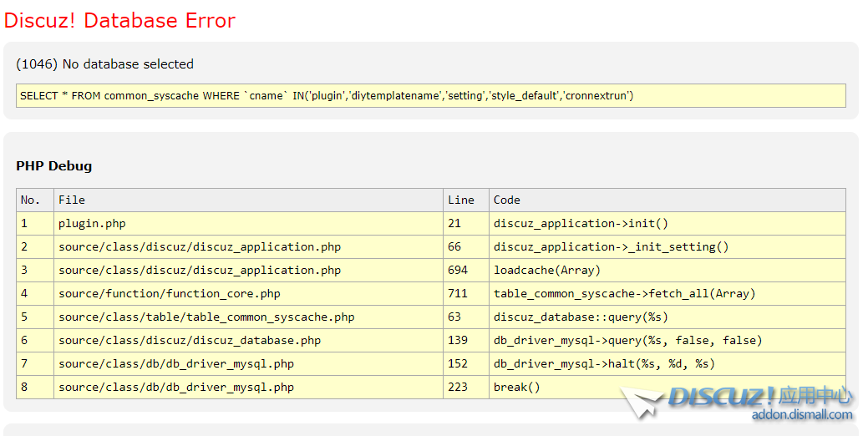Click the SQL query text box

tap(431, 96)
